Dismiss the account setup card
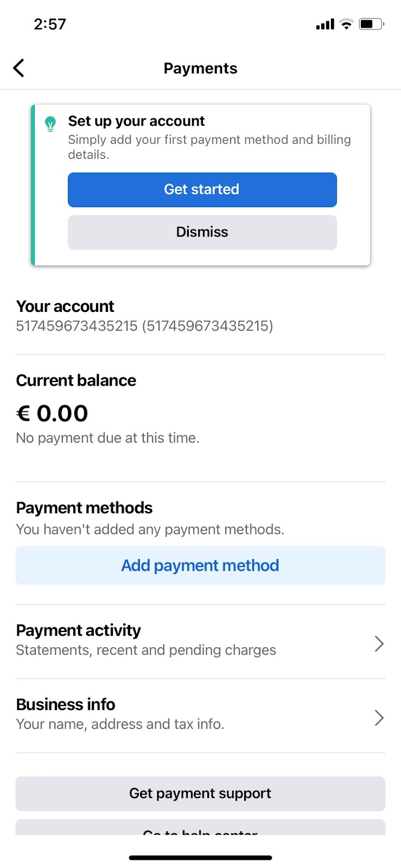This screenshot has height=868, width=401. (202, 232)
